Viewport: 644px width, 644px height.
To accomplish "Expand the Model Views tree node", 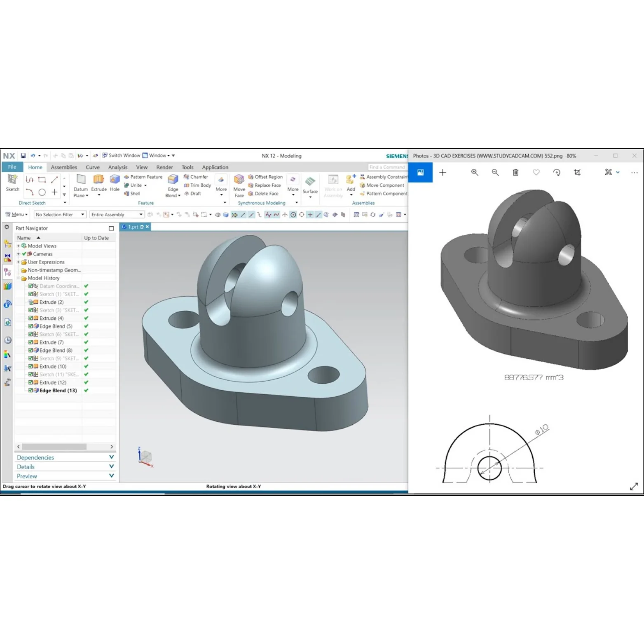I will (18, 246).
